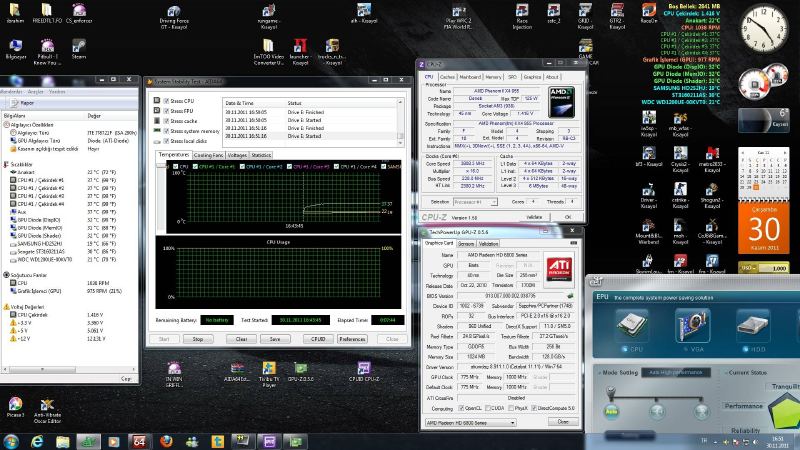Click the Clear button in stability test

point(241,339)
